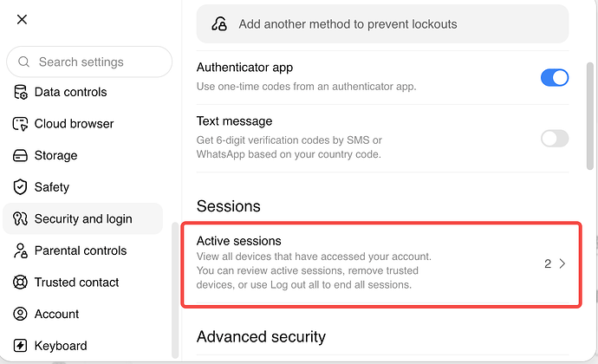Click the Keyboard lightning icon
This screenshot has width=598, height=364.
click(20, 346)
